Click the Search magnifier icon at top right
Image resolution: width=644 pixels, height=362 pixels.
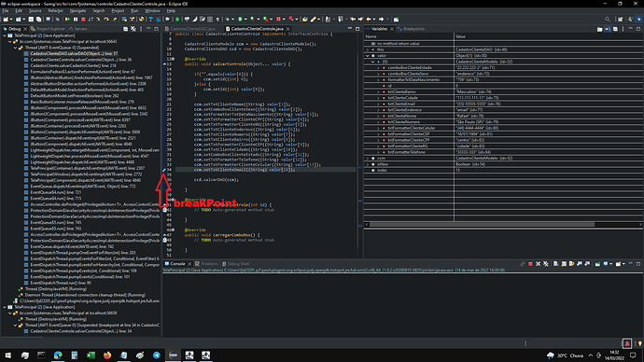point(607,19)
